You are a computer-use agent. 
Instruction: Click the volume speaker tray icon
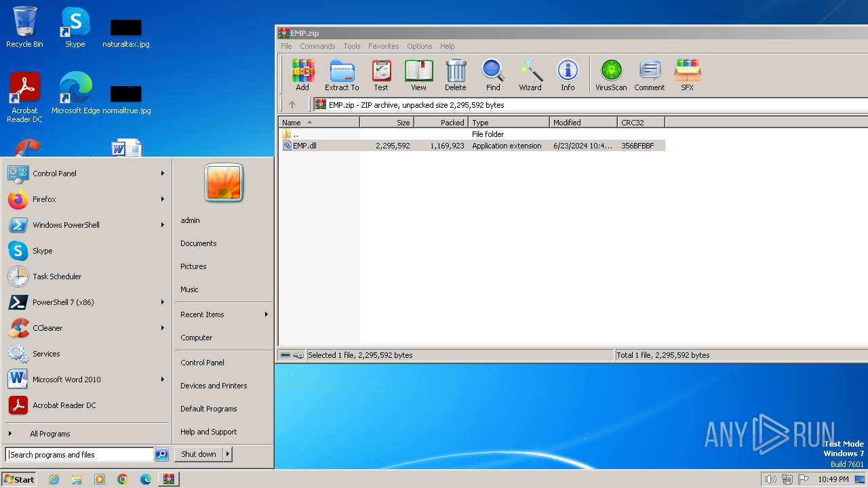tap(770, 479)
